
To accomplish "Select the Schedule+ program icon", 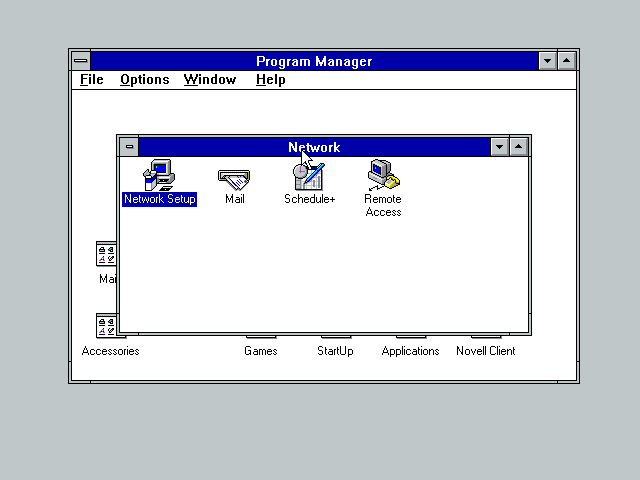I will pos(309,176).
